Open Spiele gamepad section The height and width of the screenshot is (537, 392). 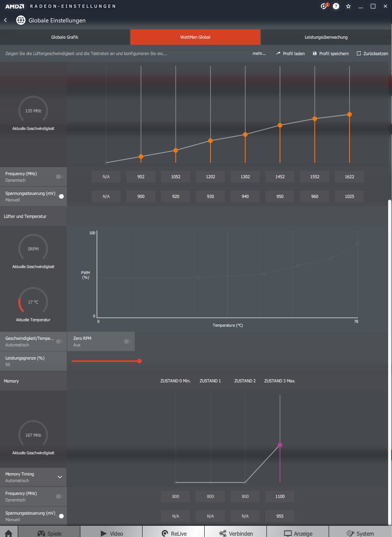pyautogui.click(x=49, y=533)
